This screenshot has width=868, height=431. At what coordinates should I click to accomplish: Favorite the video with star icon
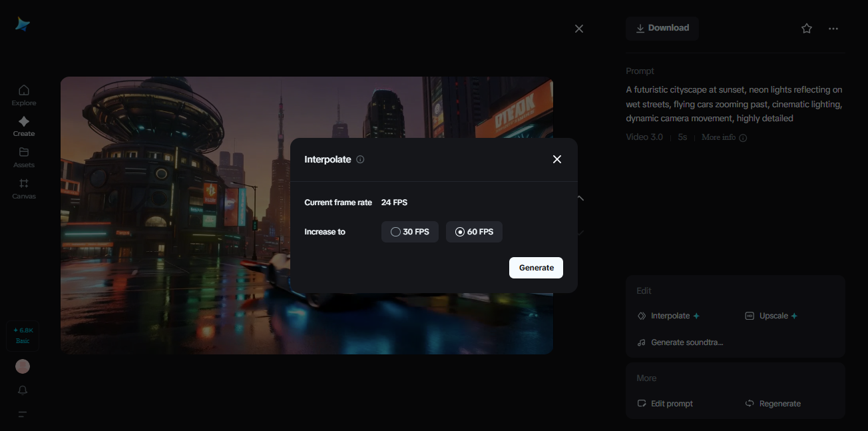pos(807,28)
